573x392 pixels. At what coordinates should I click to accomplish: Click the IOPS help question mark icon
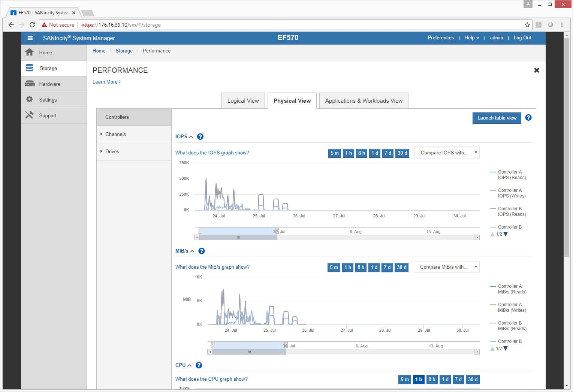pos(200,137)
